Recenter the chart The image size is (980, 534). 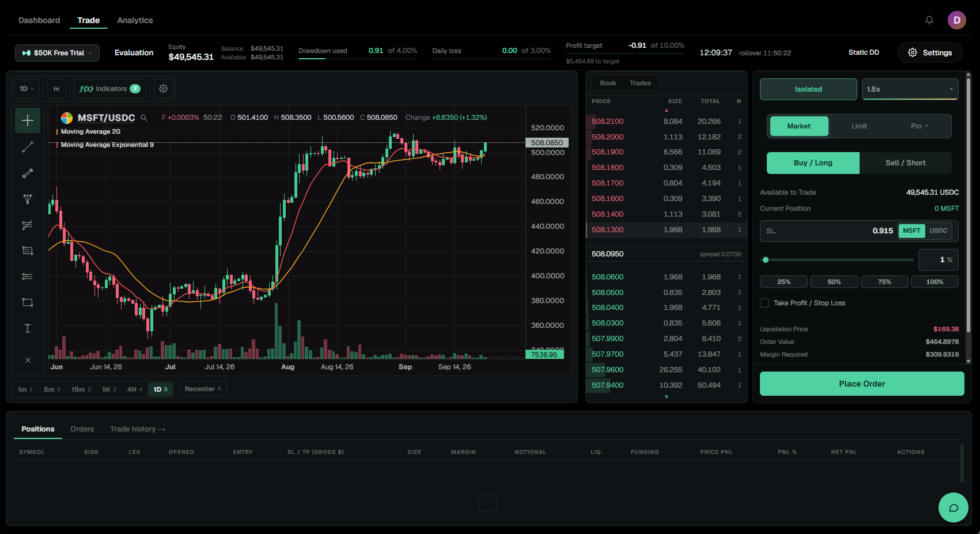tap(203, 389)
